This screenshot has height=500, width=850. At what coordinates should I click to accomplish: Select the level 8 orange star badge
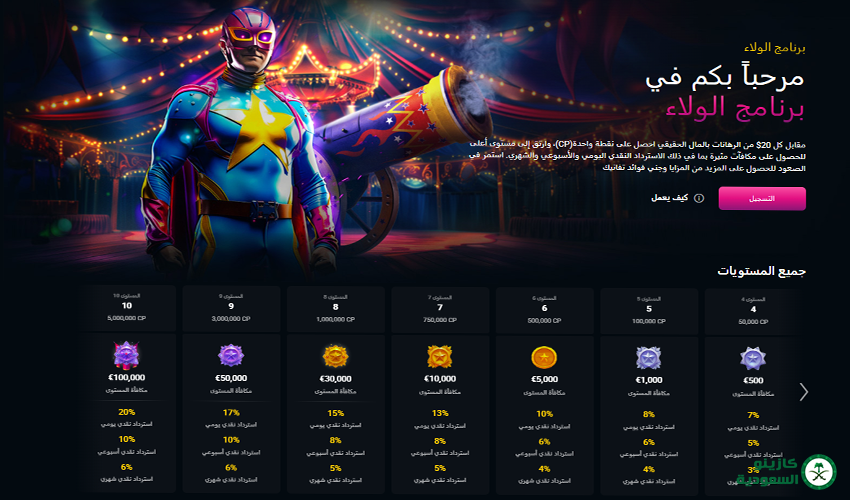click(335, 357)
